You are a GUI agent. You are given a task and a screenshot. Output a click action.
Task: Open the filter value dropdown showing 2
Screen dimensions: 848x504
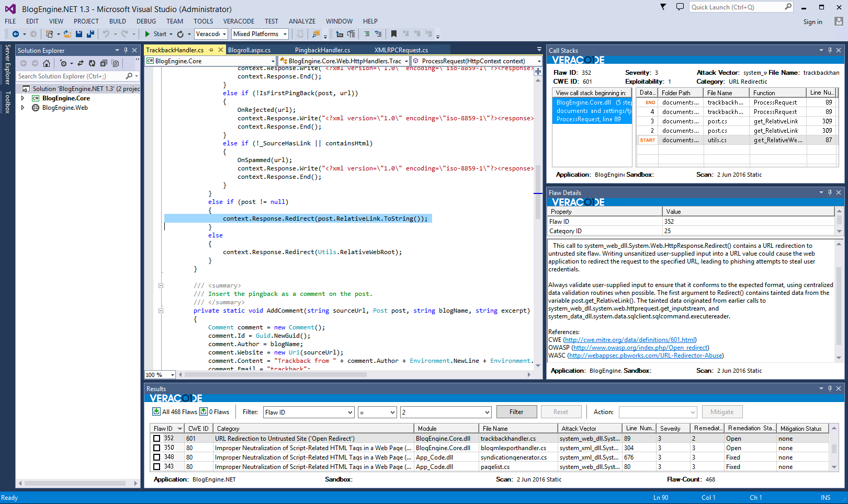487,412
